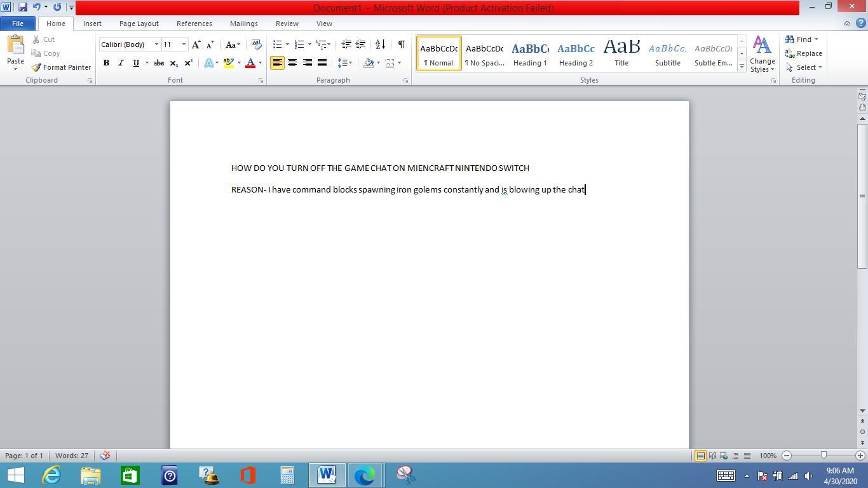Click the 100% zoom level button
868x488 pixels.
tap(768, 456)
